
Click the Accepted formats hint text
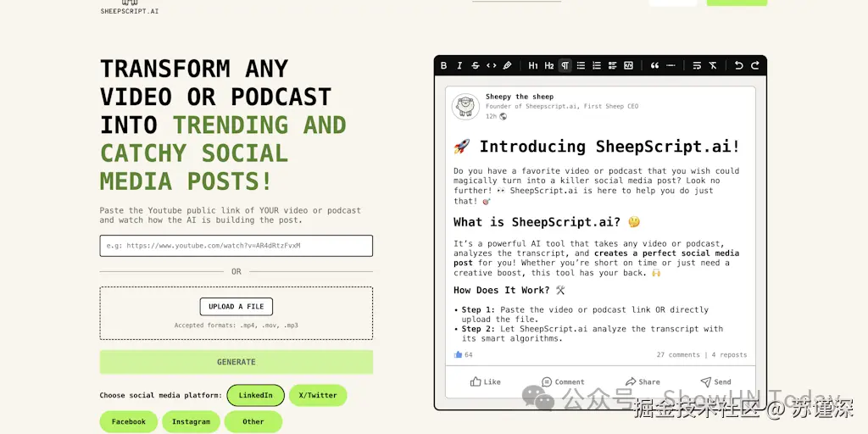(x=236, y=325)
